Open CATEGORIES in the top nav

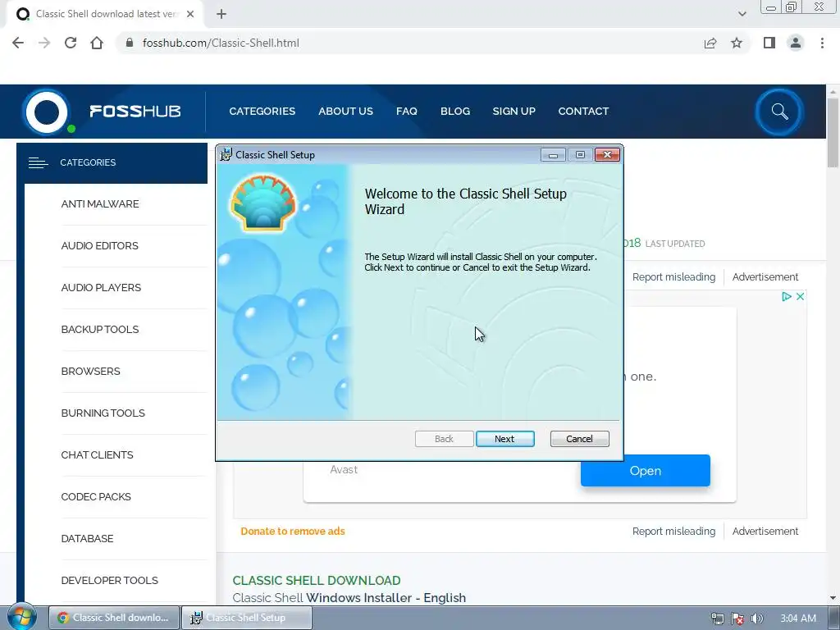[262, 112]
